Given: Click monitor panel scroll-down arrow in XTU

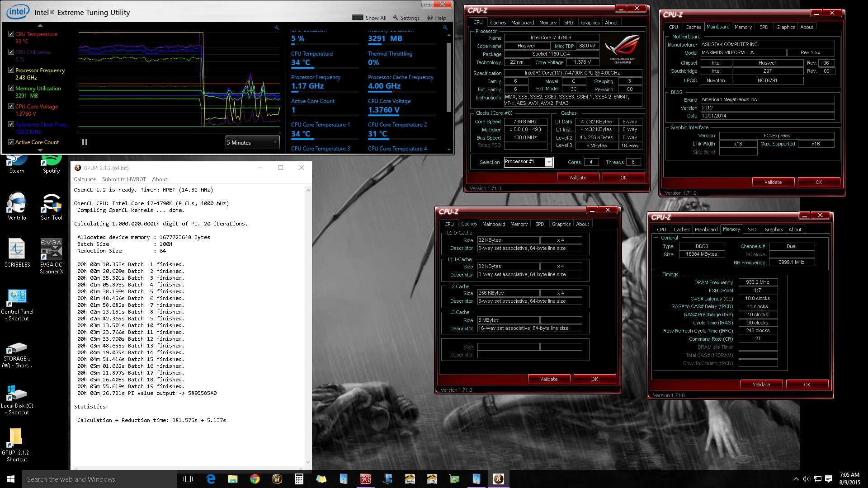Looking at the screenshot, I should pyautogui.click(x=448, y=150).
